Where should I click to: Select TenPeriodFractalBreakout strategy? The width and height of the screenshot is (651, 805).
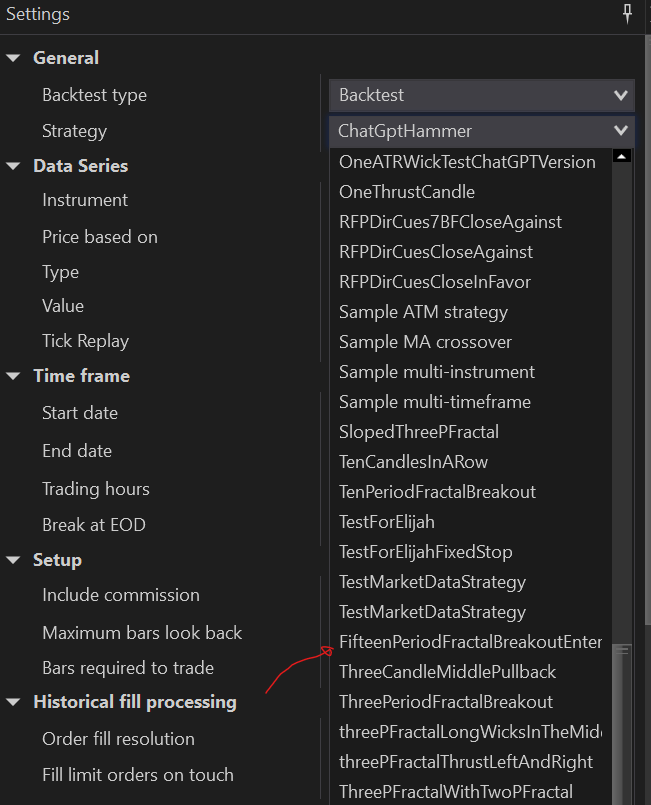(437, 492)
